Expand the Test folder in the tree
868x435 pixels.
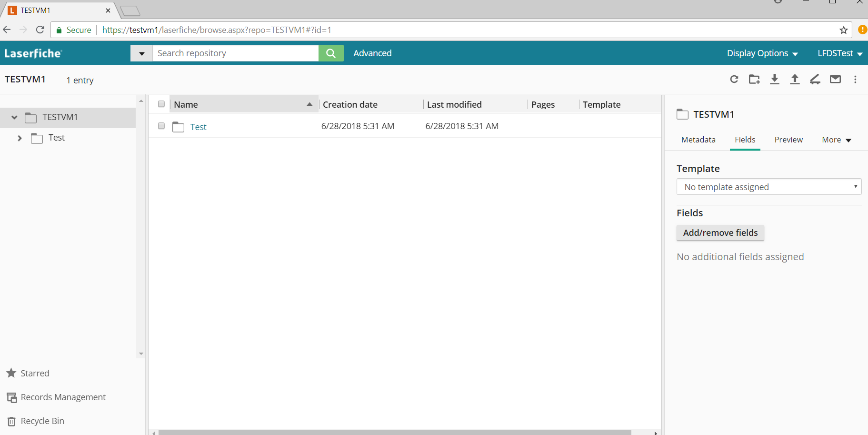pyautogui.click(x=20, y=138)
